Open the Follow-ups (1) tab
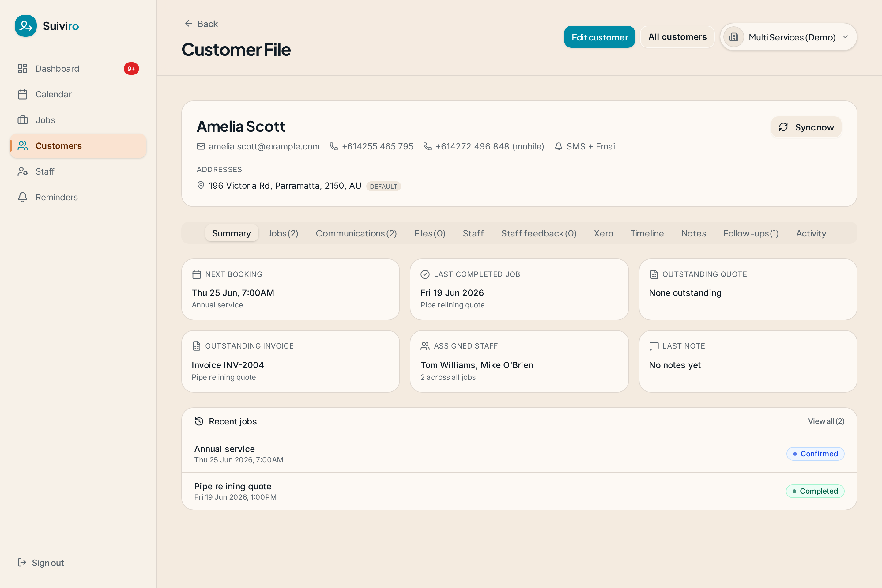882x588 pixels. point(751,233)
